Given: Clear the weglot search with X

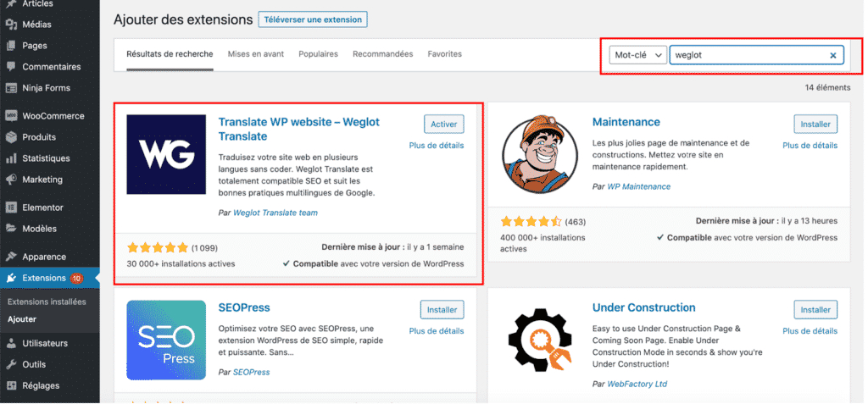Looking at the screenshot, I should pos(832,56).
